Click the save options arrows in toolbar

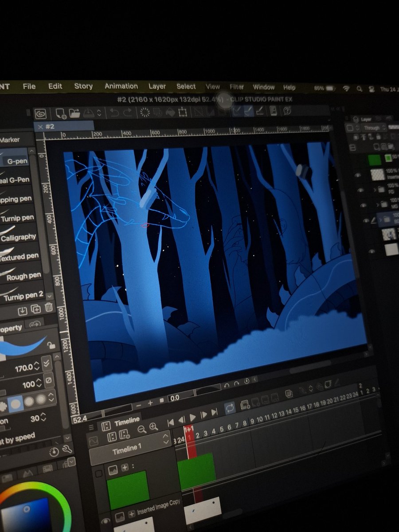[x=99, y=113]
